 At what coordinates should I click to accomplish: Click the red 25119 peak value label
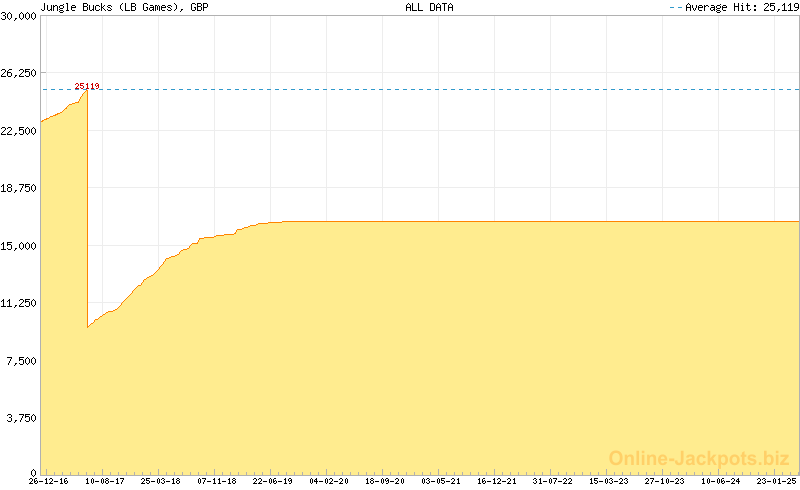tap(87, 86)
